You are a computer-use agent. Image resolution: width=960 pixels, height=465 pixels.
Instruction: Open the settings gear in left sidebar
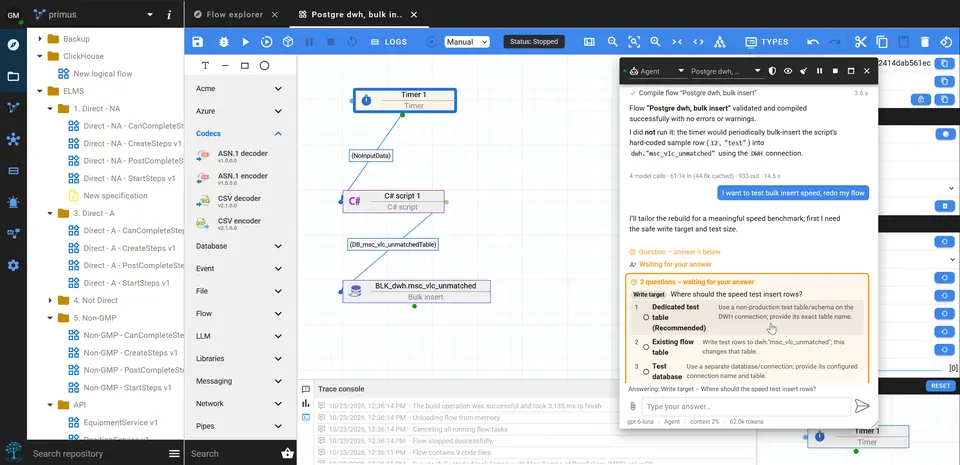13,266
